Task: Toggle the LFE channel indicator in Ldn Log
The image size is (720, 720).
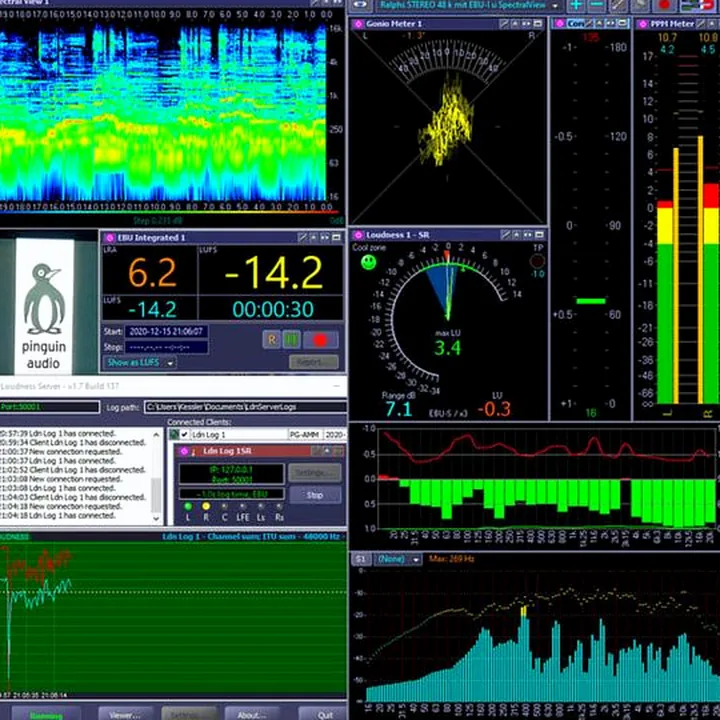Action: tap(242, 506)
